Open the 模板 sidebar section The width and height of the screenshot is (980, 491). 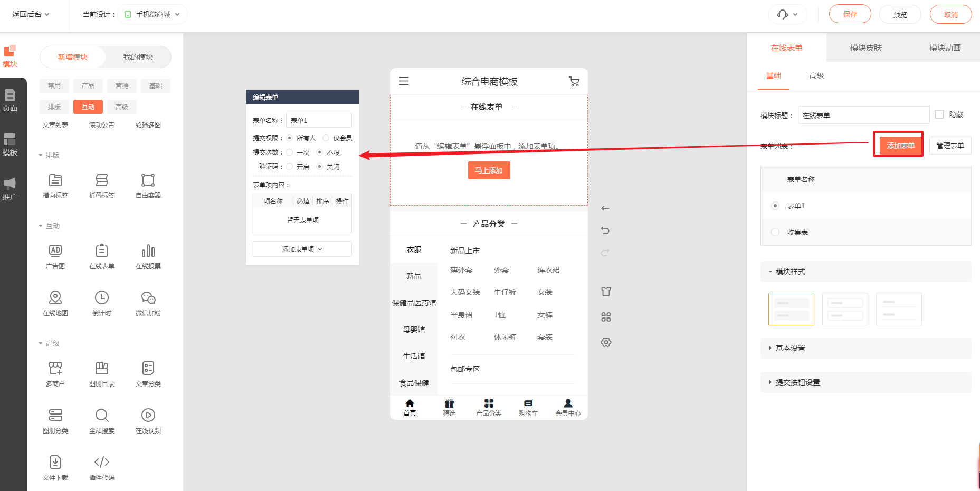click(10, 145)
